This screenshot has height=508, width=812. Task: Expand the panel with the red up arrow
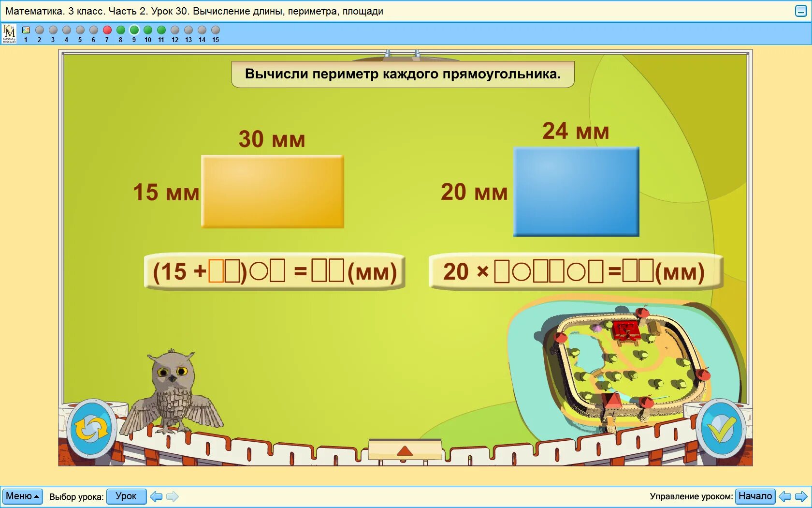pos(405,450)
